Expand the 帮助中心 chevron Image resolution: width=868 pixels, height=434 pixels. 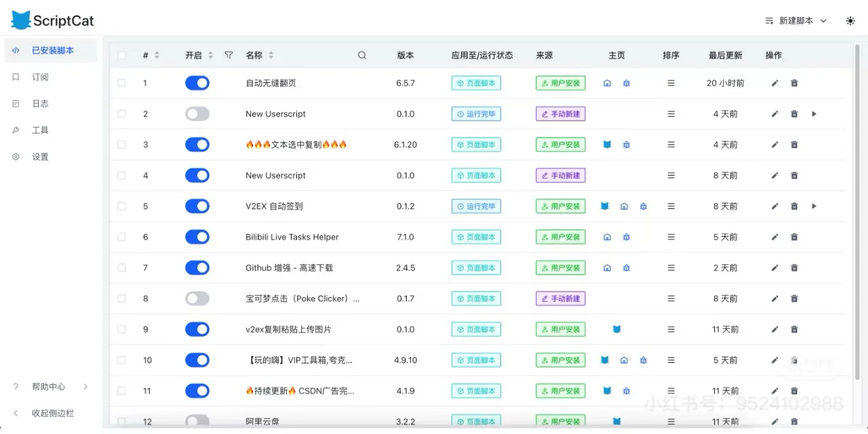[x=85, y=386]
